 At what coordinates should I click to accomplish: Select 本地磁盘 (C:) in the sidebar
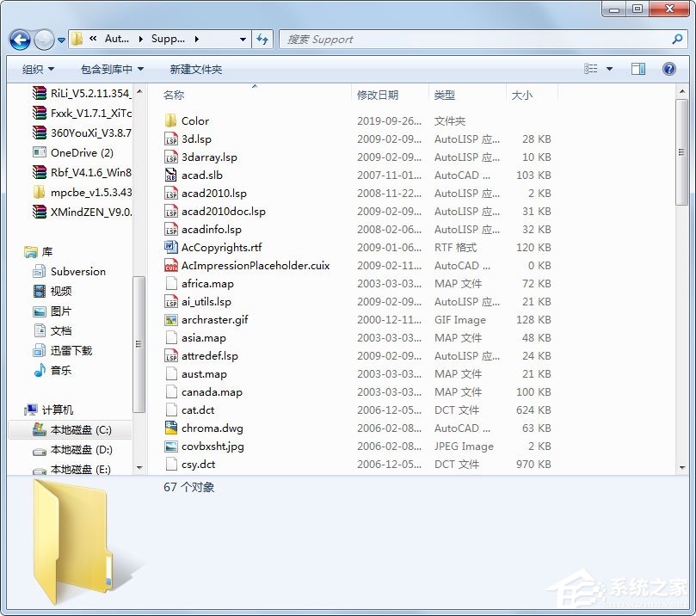point(82,429)
